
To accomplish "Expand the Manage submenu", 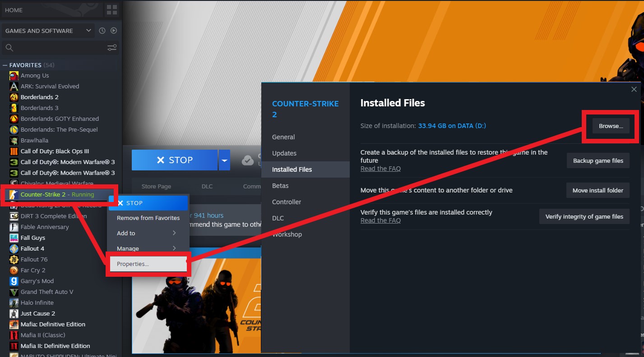I will pos(148,248).
